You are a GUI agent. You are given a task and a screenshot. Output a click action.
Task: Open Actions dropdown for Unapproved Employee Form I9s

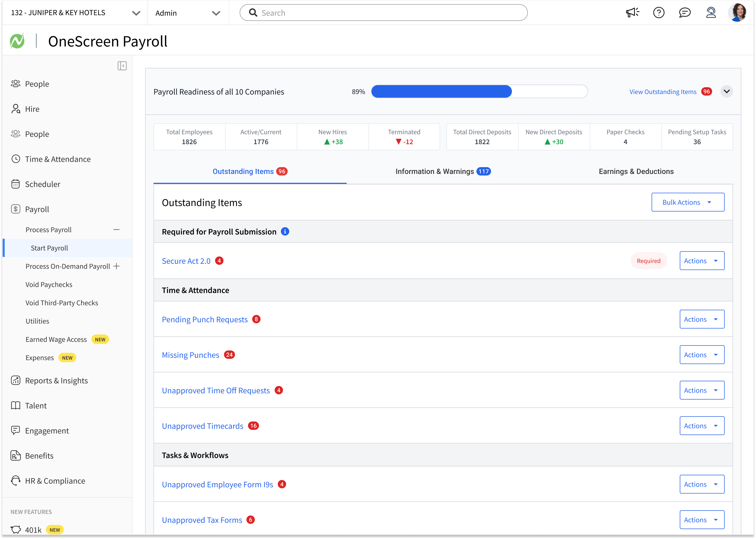[702, 484]
